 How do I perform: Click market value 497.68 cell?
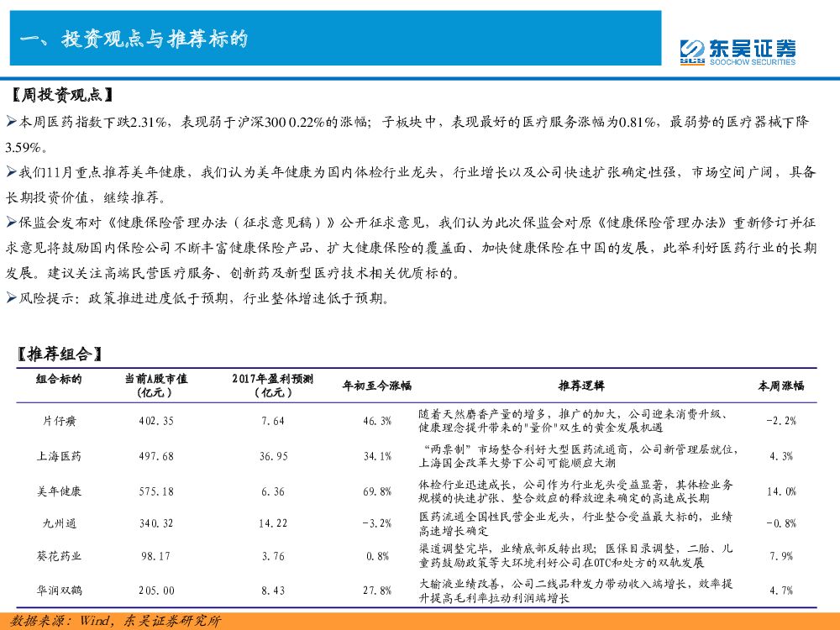[x=156, y=456]
